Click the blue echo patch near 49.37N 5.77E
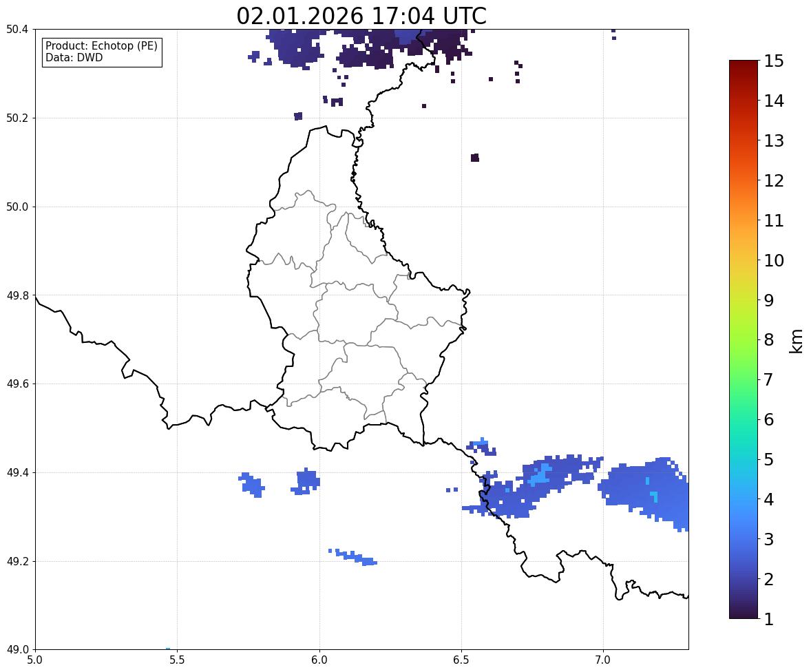Viewport: 811px width, 672px height. 252,485
